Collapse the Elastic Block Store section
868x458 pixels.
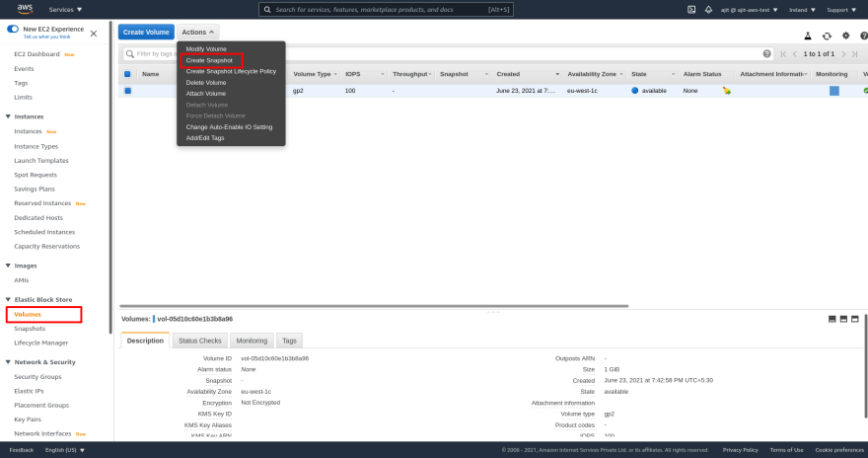pos(8,300)
